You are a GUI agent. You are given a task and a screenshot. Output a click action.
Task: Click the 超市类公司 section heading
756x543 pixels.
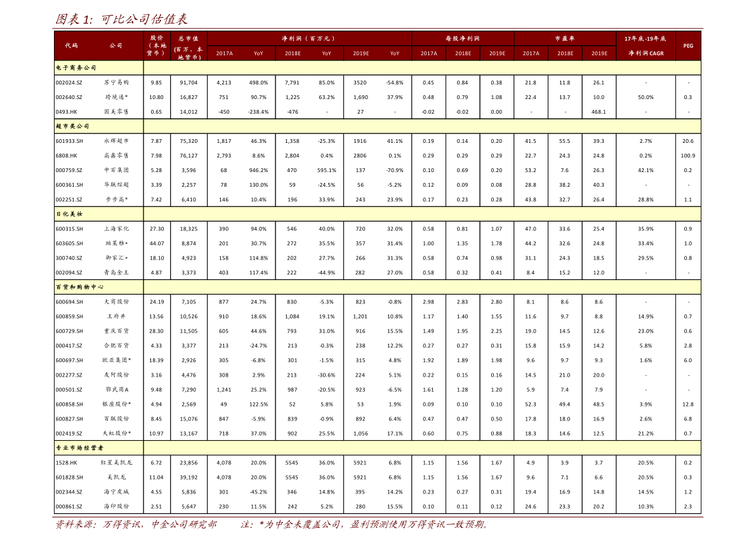tap(73, 126)
